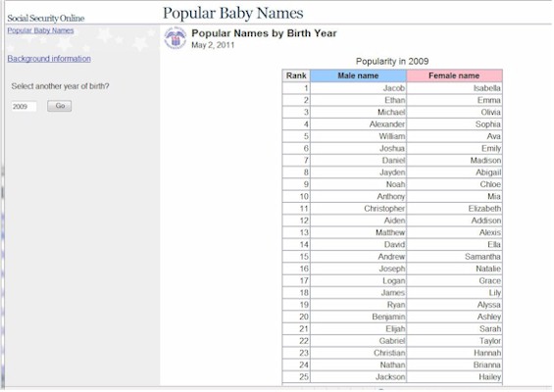The width and height of the screenshot is (554, 392).
Task: Select the male name Noah
Action: point(395,184)
